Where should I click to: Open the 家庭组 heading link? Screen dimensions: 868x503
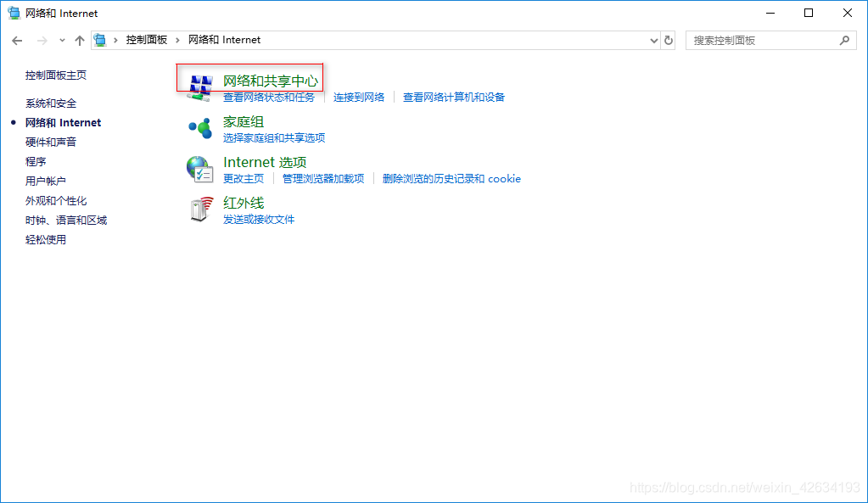tap(244, 122)
